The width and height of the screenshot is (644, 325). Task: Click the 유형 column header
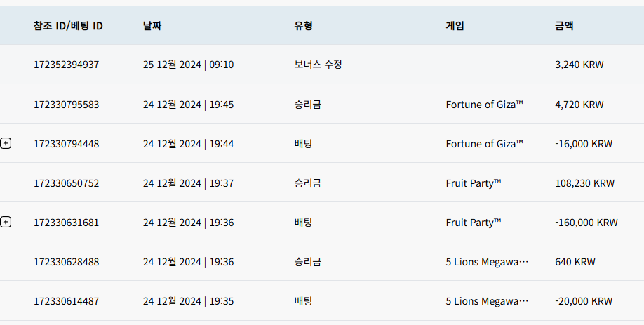[x=303, y=26]
